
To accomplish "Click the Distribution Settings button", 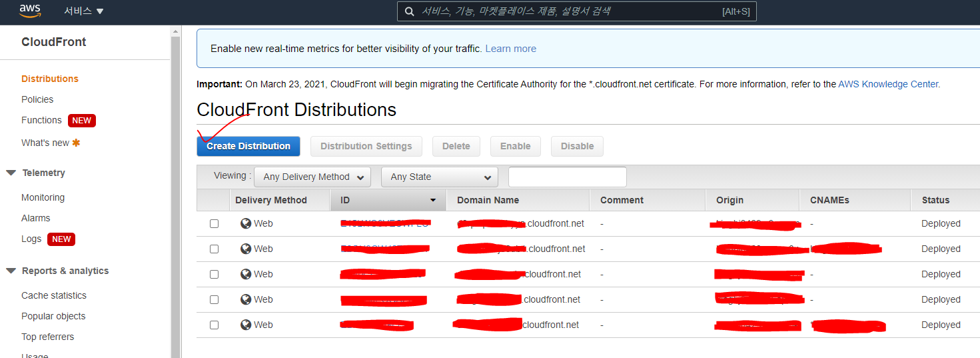I will (366, 146).
